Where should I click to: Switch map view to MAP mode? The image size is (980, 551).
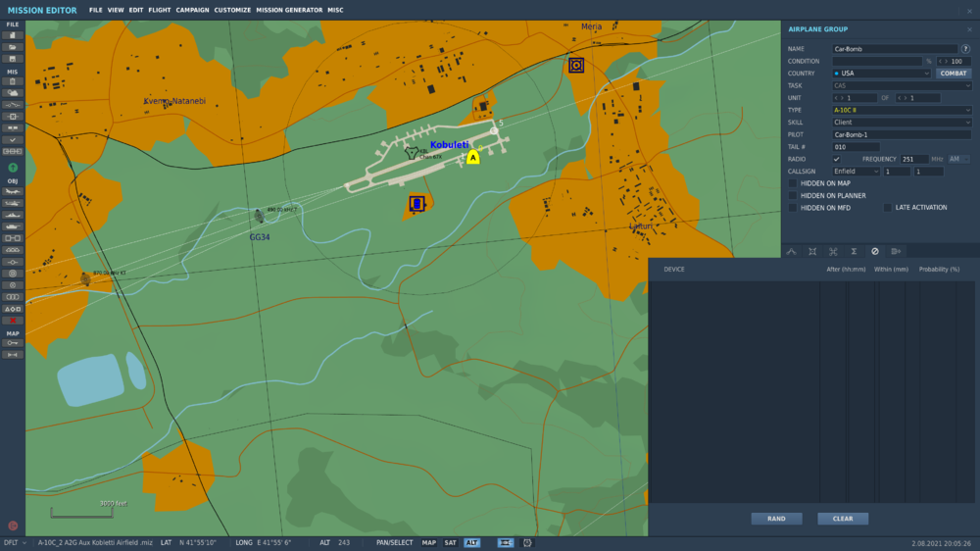[x=429, y=543]
